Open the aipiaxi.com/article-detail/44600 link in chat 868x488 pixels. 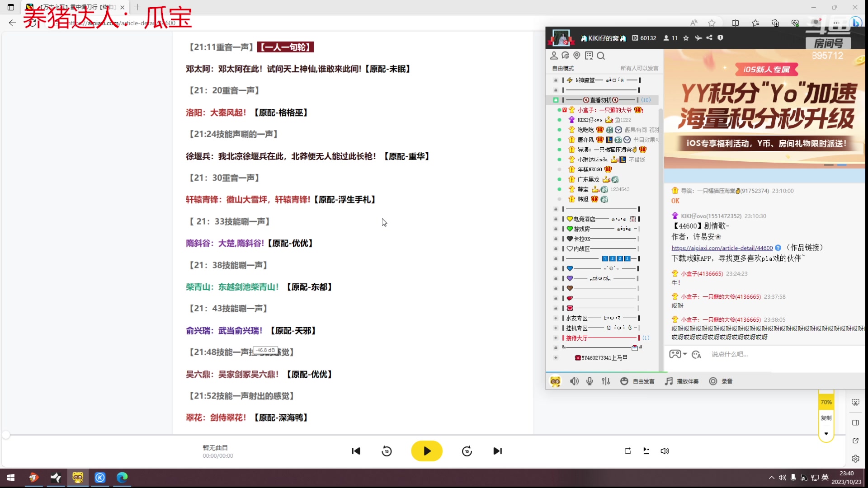pos(722,248)
